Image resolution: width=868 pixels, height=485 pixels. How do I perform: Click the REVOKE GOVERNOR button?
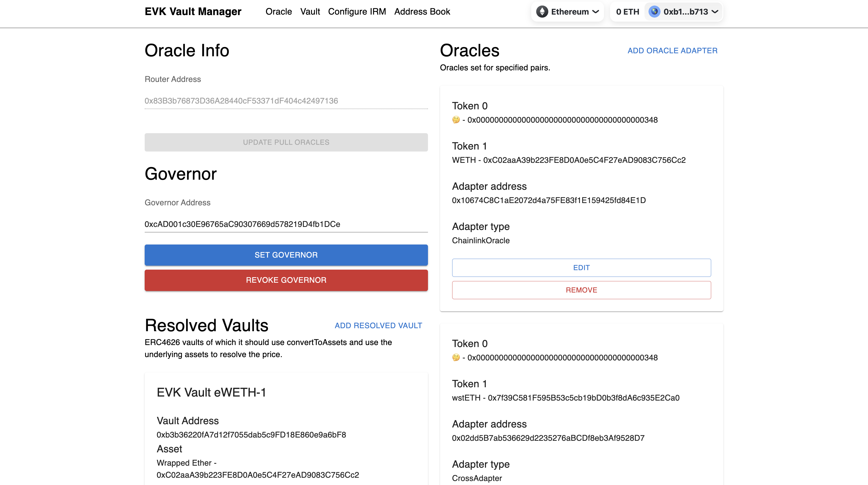click(x=286, y=280)
